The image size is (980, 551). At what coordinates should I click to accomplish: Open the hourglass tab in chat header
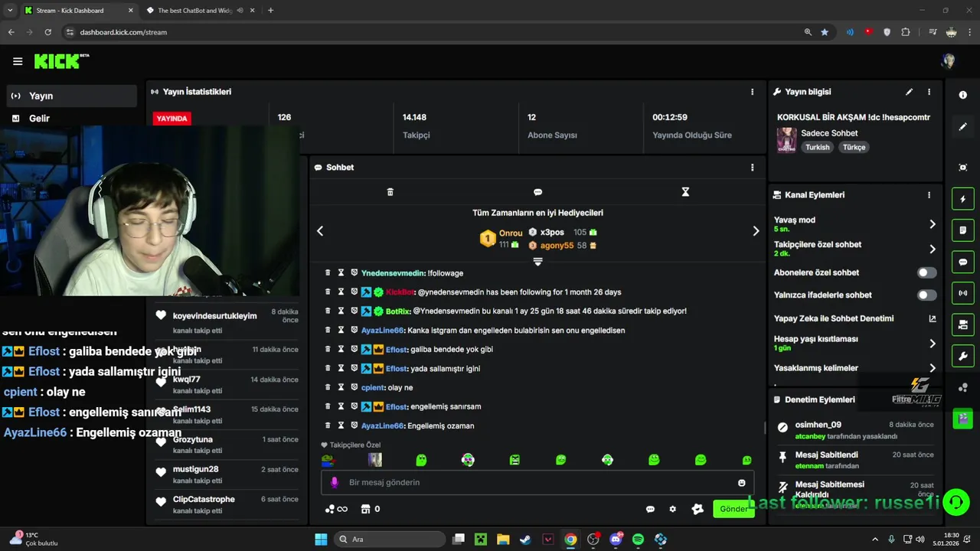pyautogui.click(x=685, y=192)
